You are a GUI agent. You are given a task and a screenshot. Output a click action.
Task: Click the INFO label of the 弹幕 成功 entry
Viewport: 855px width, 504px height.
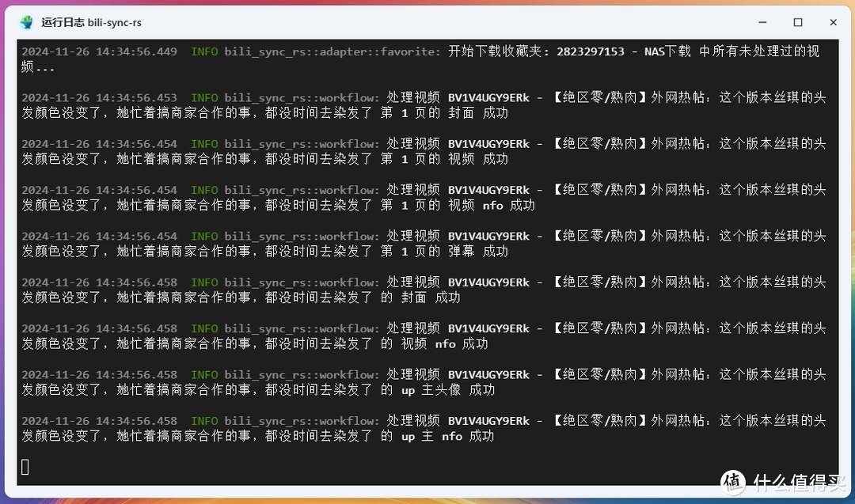(x=204, y=235)
